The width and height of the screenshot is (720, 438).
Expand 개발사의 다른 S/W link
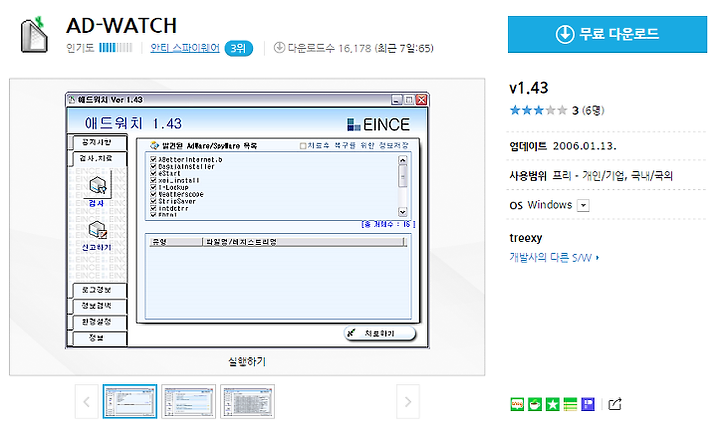554,257
